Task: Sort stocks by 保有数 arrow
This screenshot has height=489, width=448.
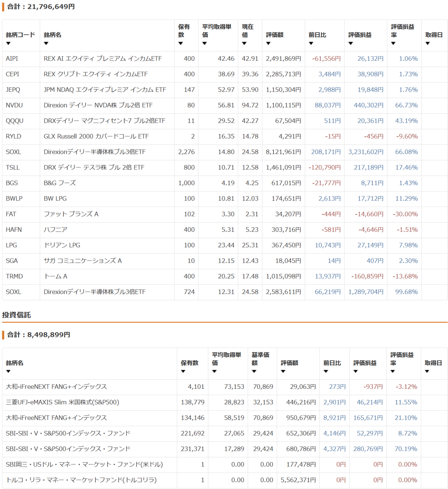Action: point(180,43)
